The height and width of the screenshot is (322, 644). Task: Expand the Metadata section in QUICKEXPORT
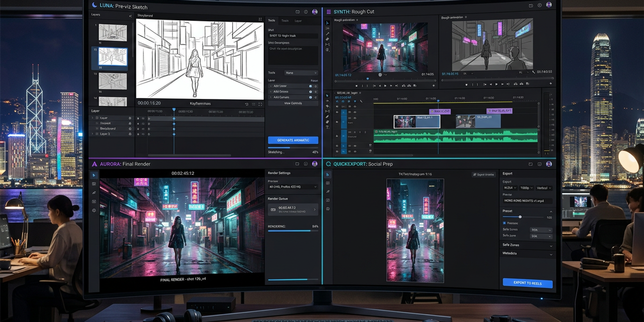pyautogui.click(x=551, y=254)
